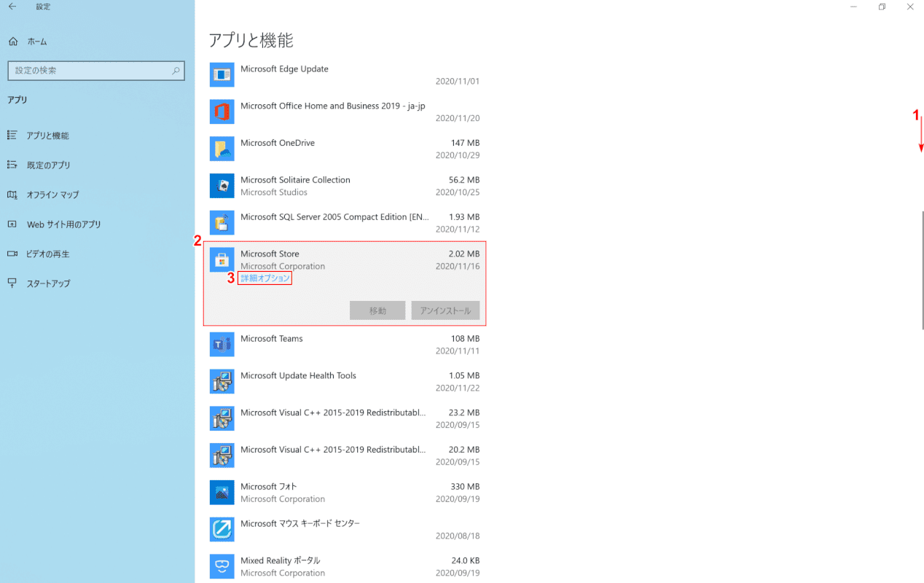Click the アンインストール button for Microsoft Store
Viewport: 924px width, 583px height.
pyautogui.click(x=445, y=310)
